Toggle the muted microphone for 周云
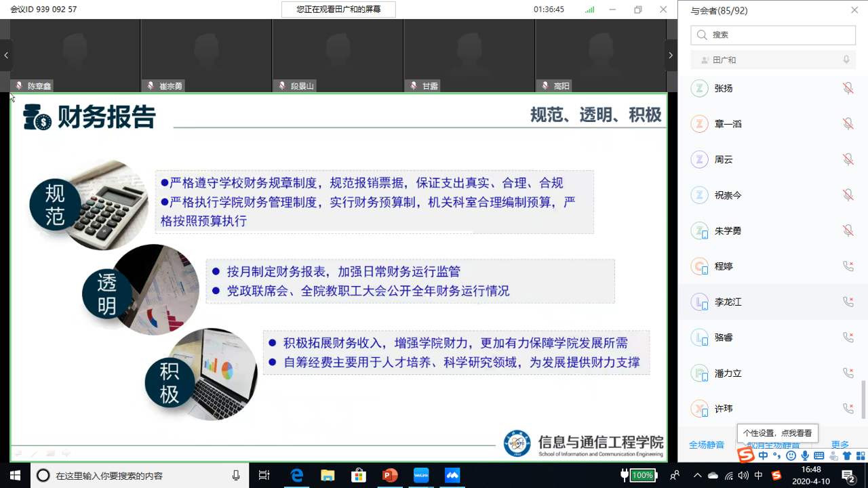The image size is (868, 488). pyautogui.click(x=848, y=160)
